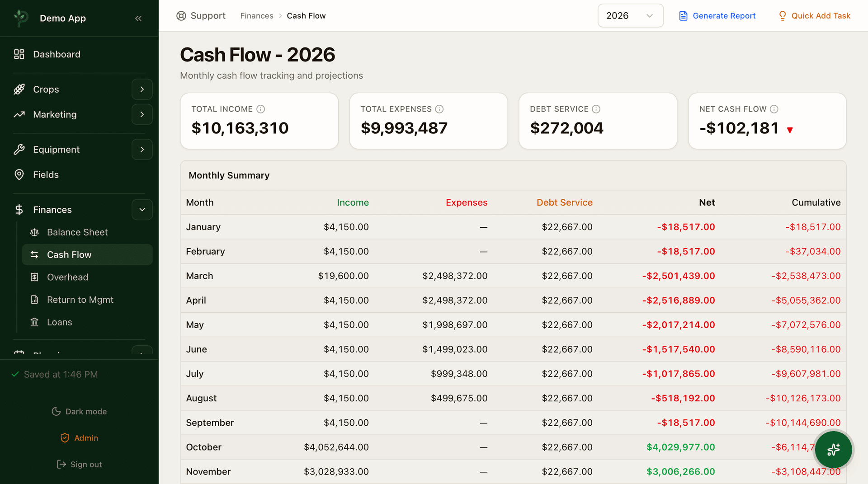Toggle Dark mode
This screenshot has width=868, height=484.
(79, 411)
